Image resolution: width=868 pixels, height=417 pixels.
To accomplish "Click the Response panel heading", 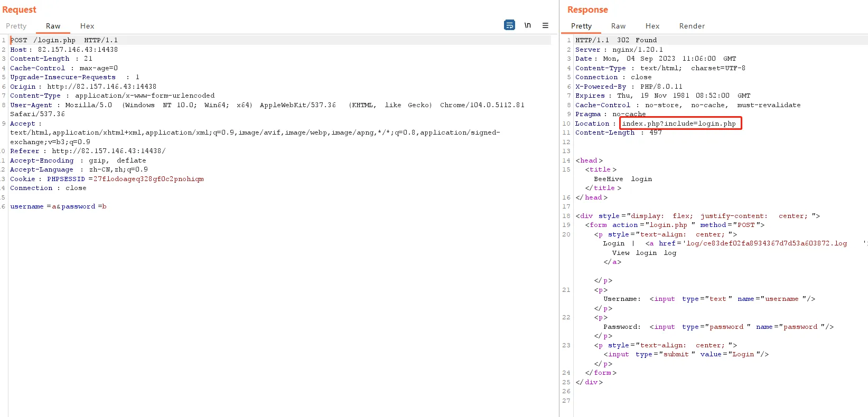I will (587, 10).
